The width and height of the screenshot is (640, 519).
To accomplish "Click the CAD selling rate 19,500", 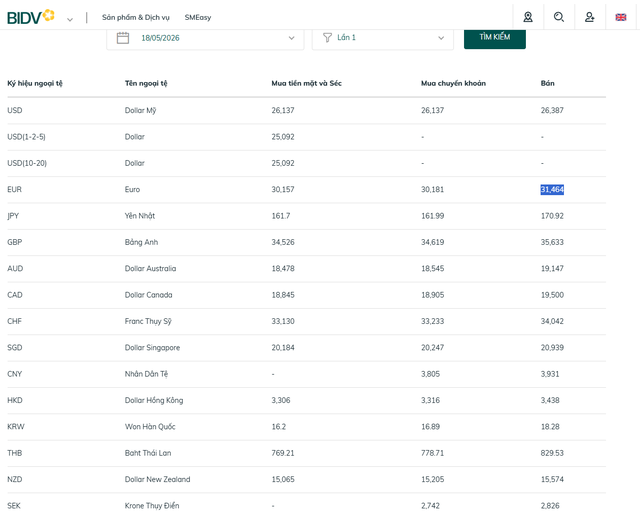I will [552, 295].
